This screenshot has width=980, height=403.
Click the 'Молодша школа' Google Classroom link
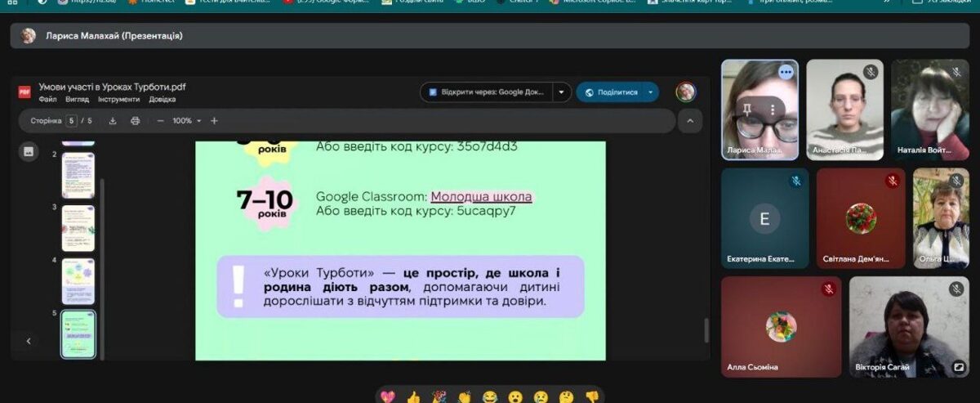(x=481, y=197)
